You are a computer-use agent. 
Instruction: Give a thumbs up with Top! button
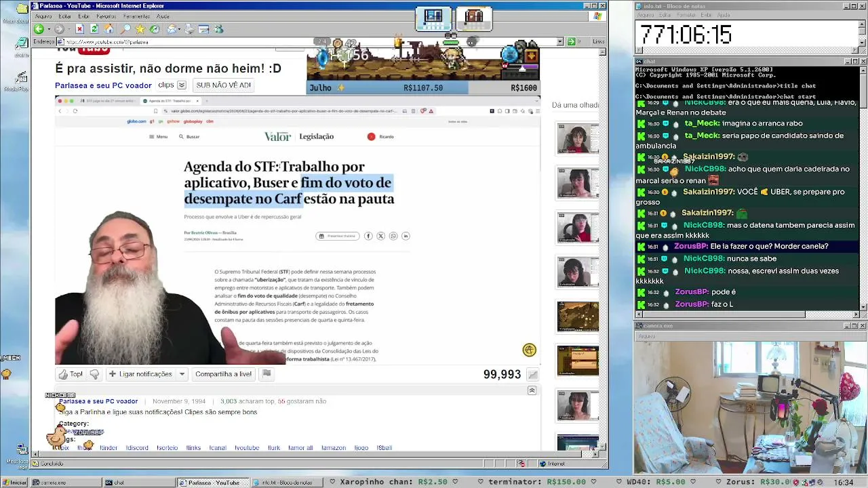71,374
